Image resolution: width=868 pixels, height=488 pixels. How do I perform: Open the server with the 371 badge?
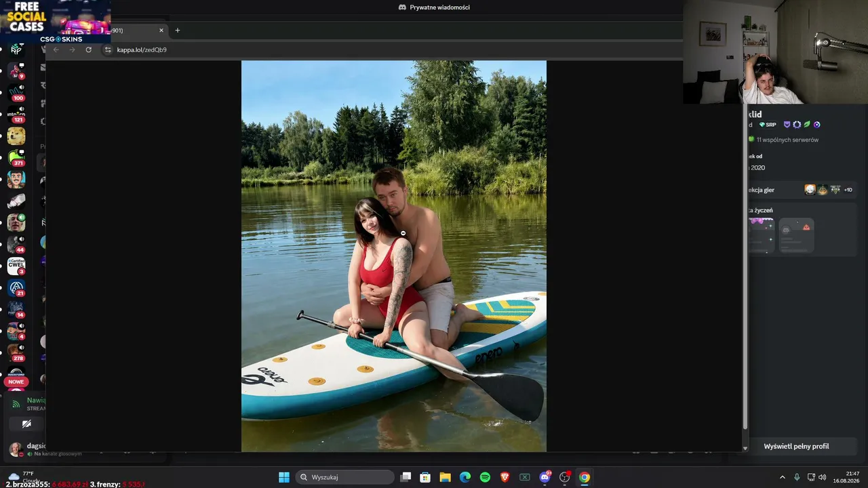point(16,158)
